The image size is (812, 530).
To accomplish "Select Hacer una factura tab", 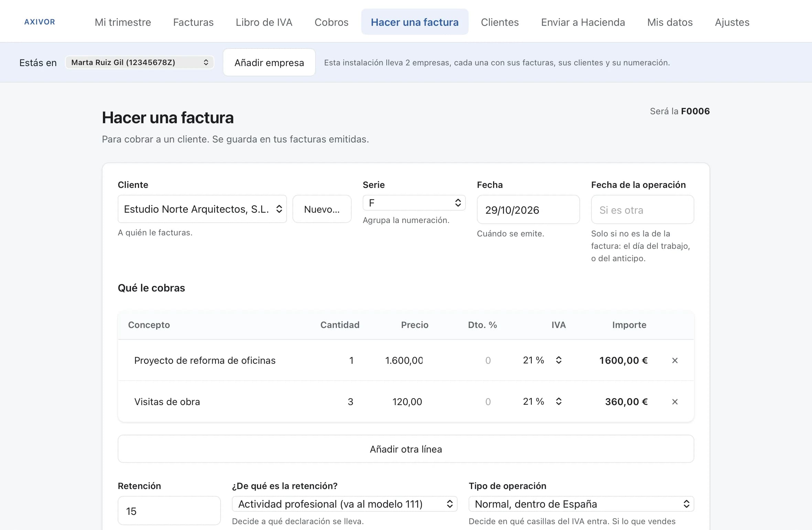I will [x=415, y=22].
